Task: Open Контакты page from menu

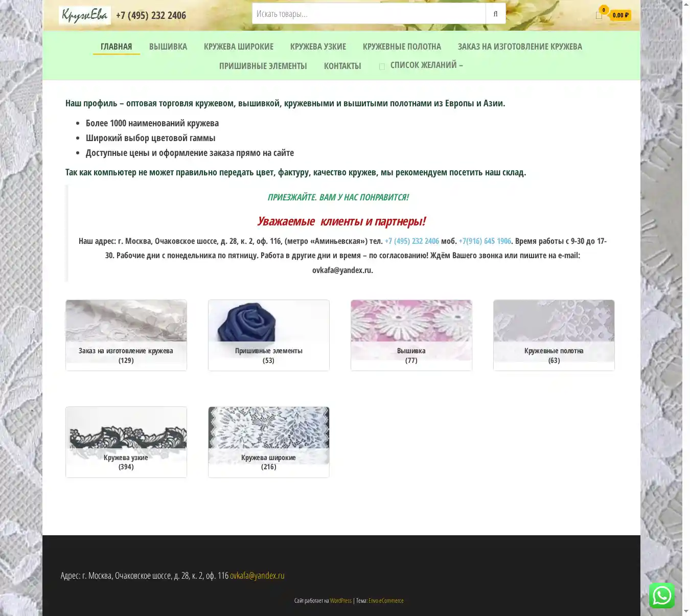Action: pos(342,66)
